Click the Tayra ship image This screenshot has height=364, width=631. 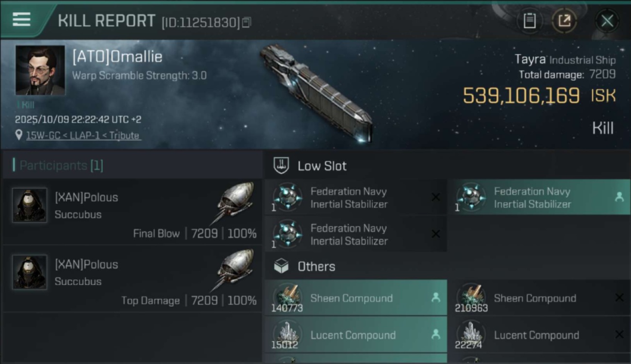tap(316, 92)
